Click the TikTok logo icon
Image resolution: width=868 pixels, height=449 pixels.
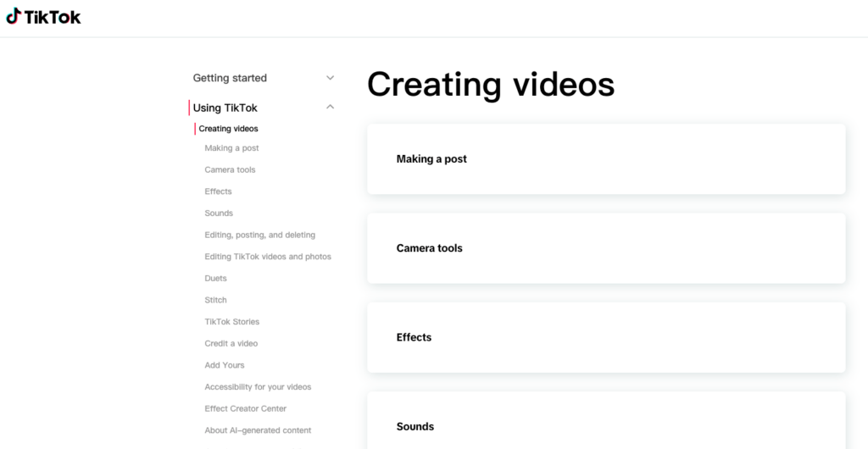pos(14,16)
